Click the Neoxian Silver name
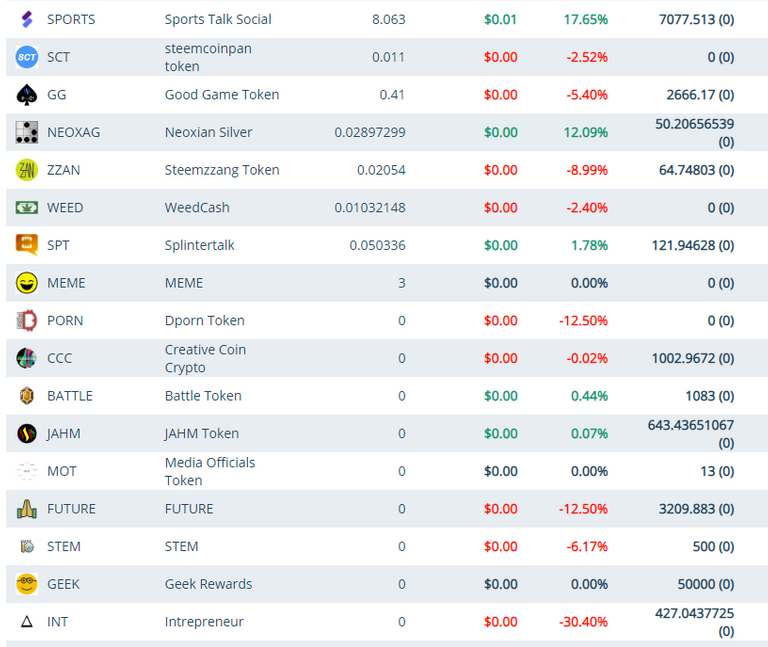The image size is (768, 647). [x=208, y=132]
